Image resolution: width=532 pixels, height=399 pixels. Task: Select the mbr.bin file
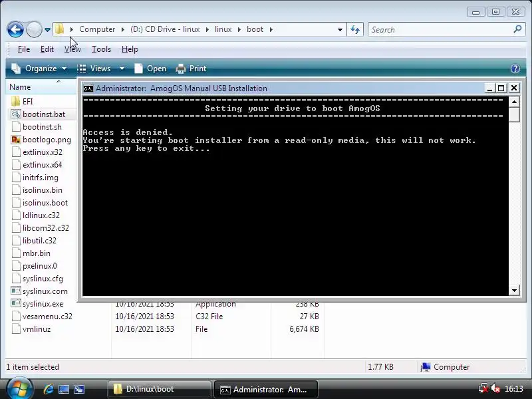[31, 253]
